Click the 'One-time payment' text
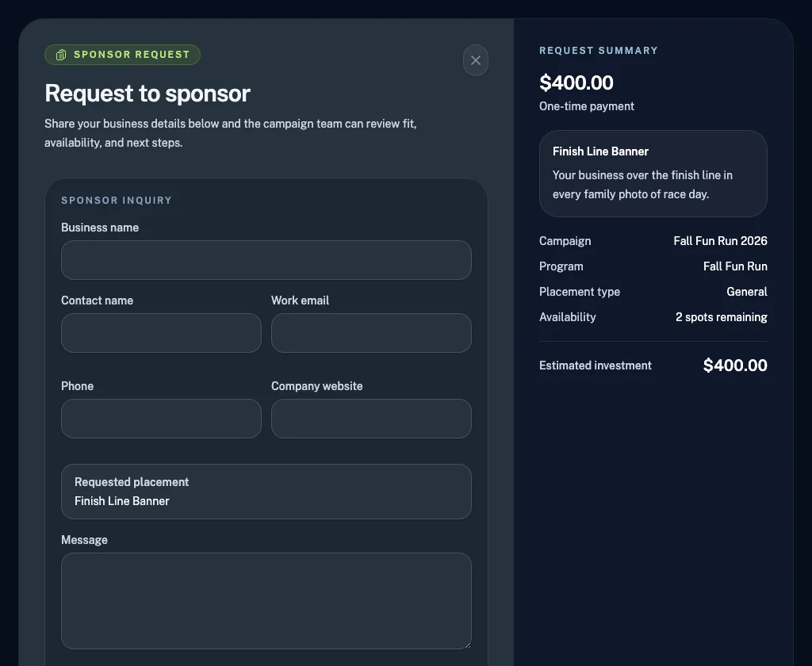The image size is (812, 666). (587, 106)
